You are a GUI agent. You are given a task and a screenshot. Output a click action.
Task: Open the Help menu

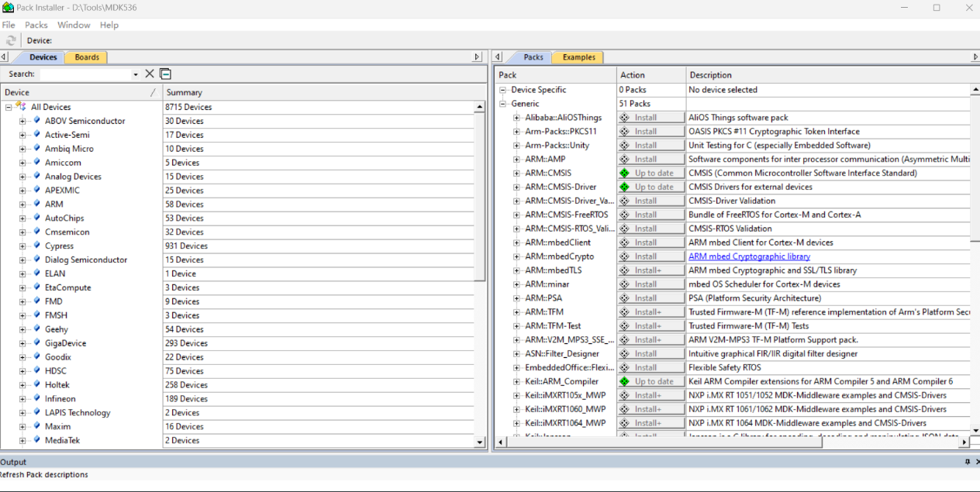pyautogui.click(x=109, y=25)
